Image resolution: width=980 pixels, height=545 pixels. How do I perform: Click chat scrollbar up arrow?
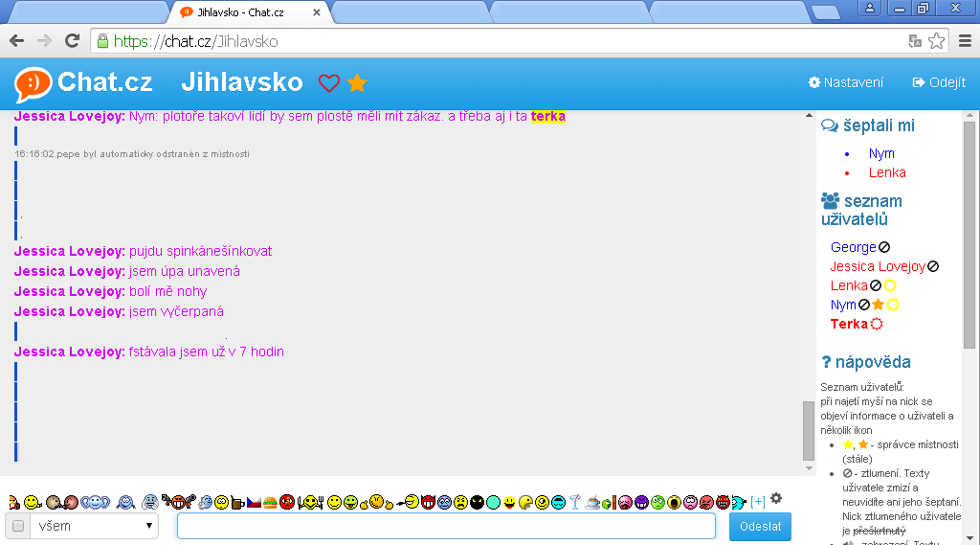[x=809, y=115]
